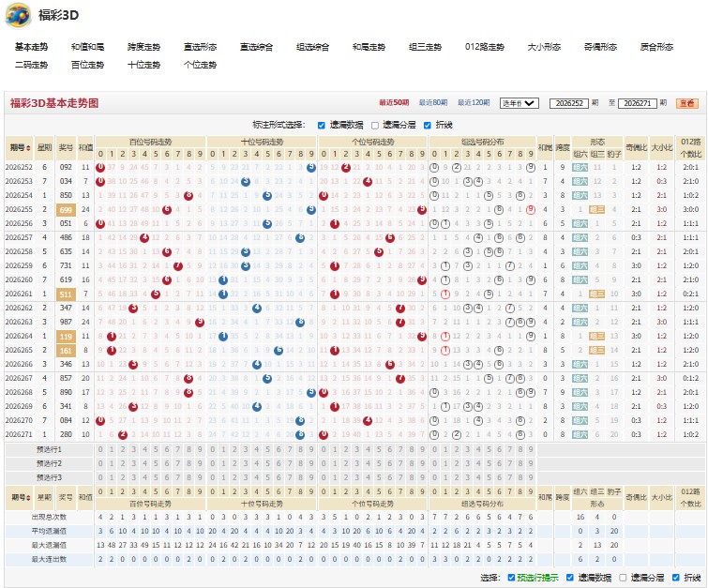This screenshot has width=708, height=588.
Task: Click the end period field 2026271
Action: point(637,103)
